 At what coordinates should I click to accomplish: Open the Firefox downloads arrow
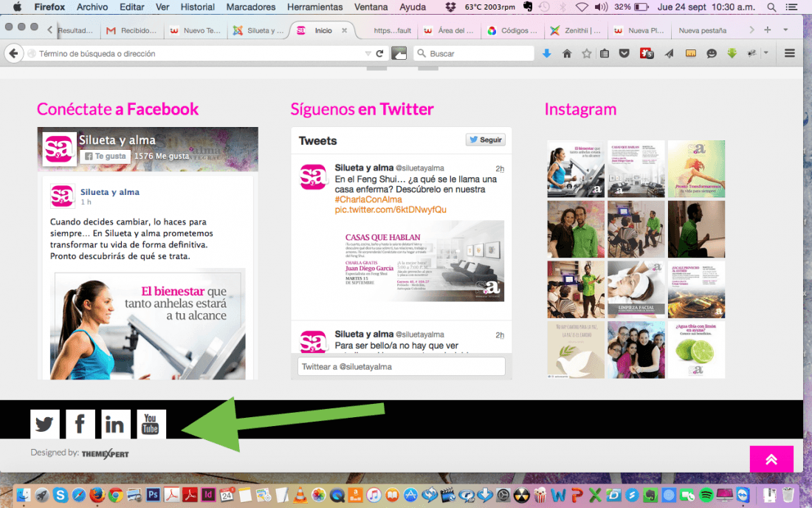[547, 53]
